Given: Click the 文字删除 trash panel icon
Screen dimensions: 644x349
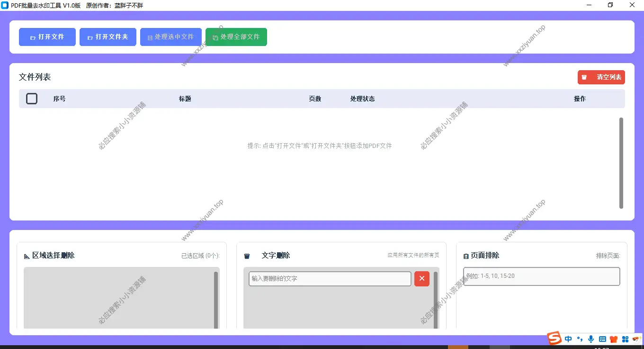Looking at the screenshot, I should click(x=247, y=255).
